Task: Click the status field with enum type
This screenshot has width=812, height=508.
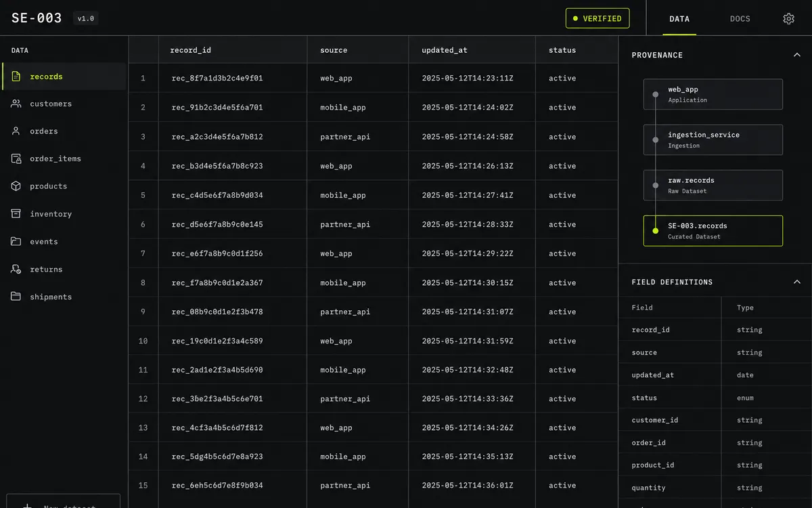Action: click(x=715, y=398)
